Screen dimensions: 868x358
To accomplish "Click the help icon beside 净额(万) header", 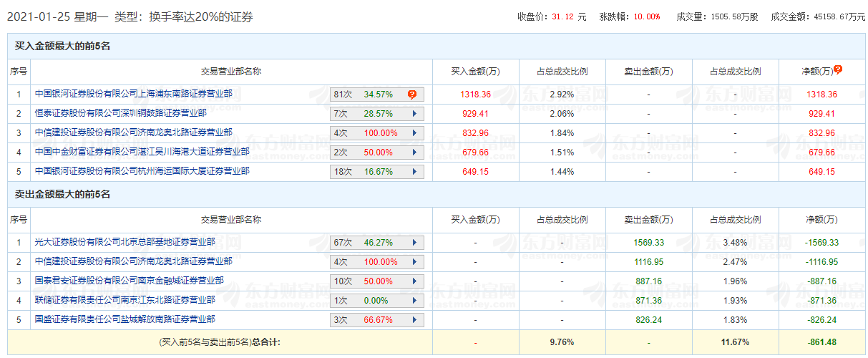I will coord(838,69).
